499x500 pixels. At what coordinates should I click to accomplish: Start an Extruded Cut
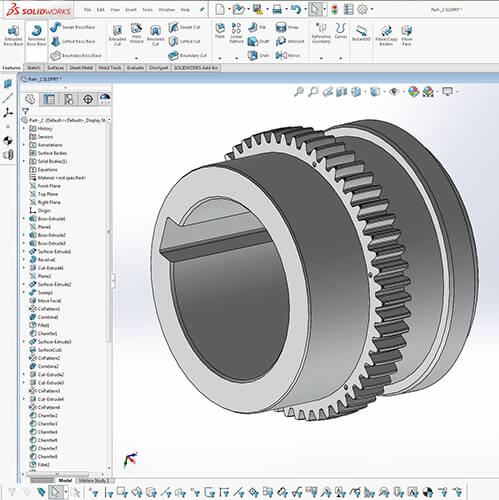pyautogui.click(x=117, y=35)
